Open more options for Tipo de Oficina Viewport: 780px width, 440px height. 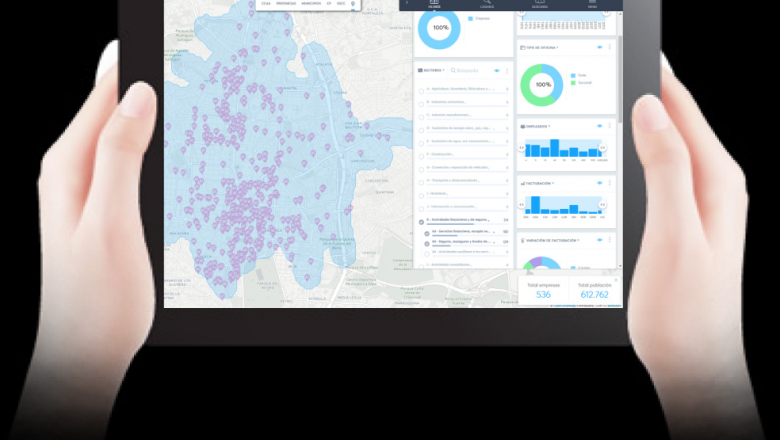click(x=609, y=47)
